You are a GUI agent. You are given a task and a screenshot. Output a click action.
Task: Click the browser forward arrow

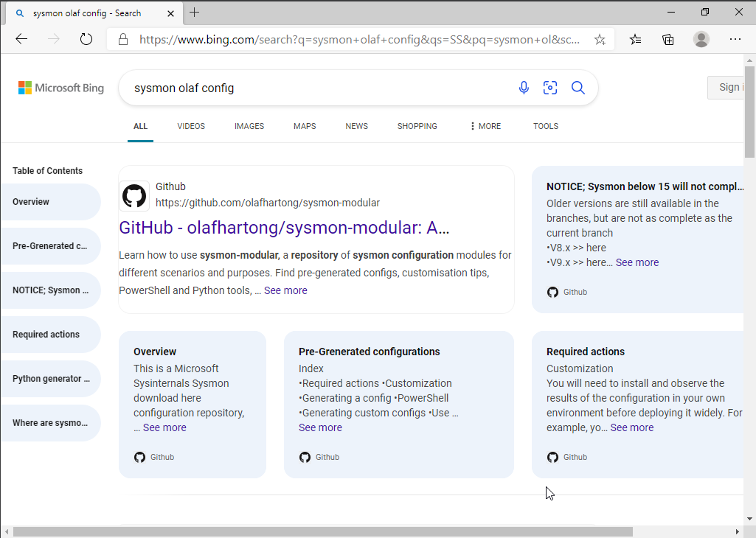pyautogui.click(x=54, y=39)
